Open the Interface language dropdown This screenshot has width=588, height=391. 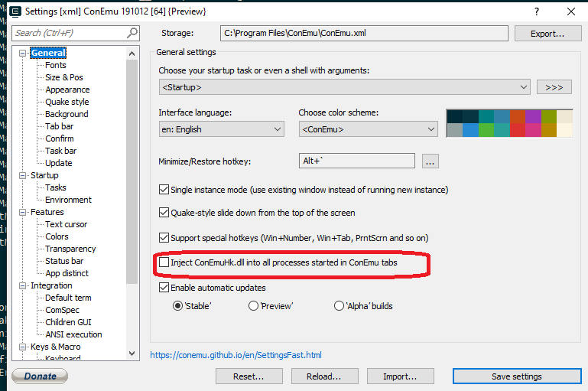point(221,129)
